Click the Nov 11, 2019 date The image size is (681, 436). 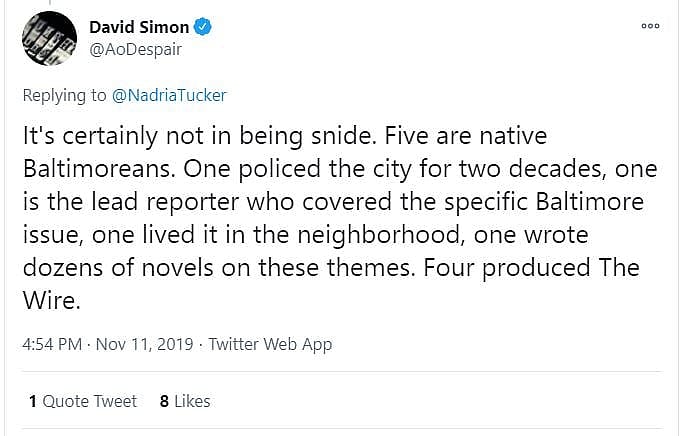149,344
